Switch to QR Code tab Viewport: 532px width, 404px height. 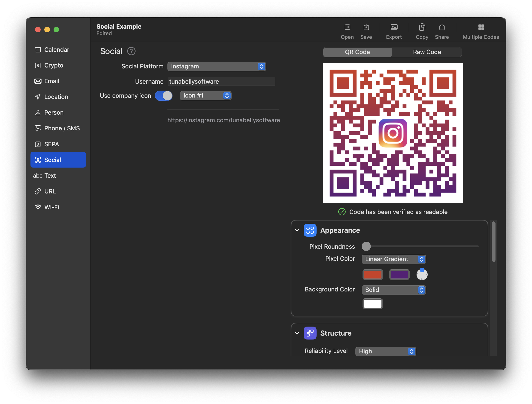point(357,52)
